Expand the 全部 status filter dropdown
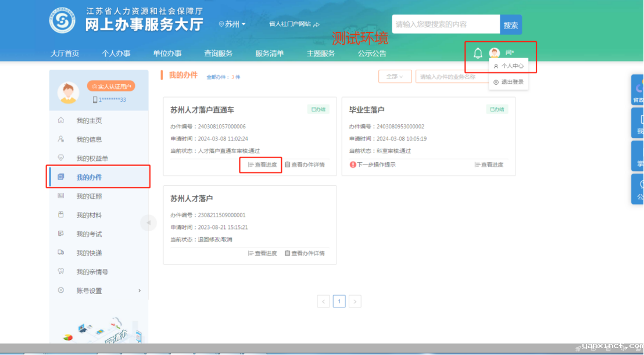 395,77
